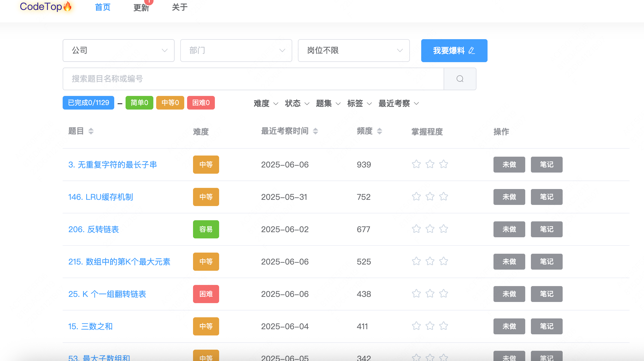644x361 pixels.
Task: Toggle 未做 status for LRU缓存机制
Action: (509, 197)
